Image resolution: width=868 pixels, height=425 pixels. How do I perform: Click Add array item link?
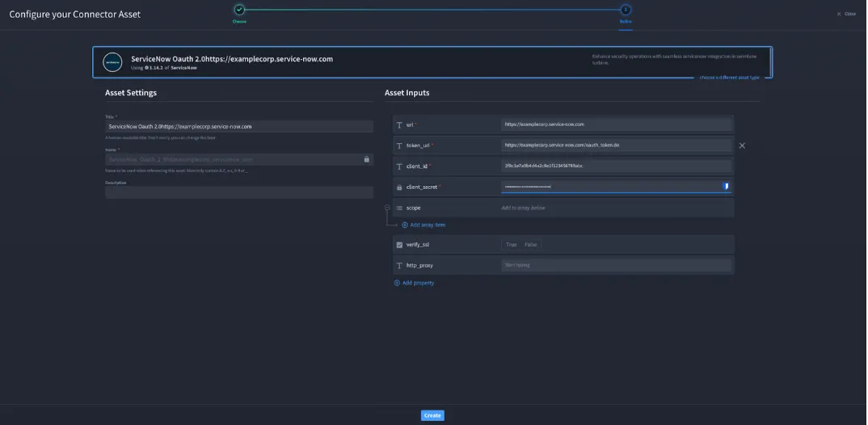click(428, 225)
